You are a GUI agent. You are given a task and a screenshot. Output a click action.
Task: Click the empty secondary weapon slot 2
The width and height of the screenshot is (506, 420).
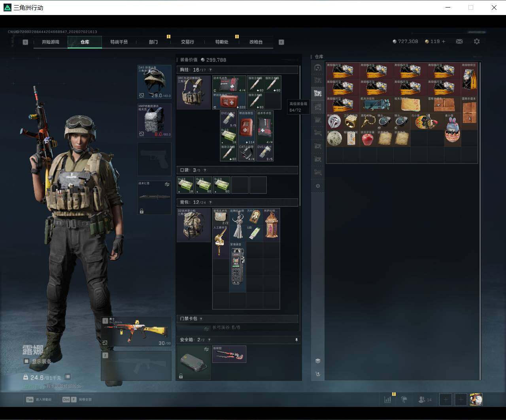click(x=136, y=366)
